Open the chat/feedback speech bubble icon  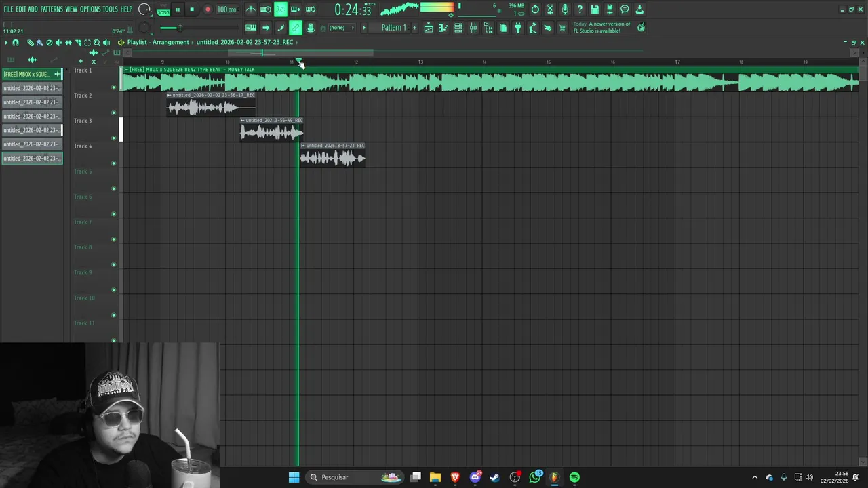(x=625, y=9)
